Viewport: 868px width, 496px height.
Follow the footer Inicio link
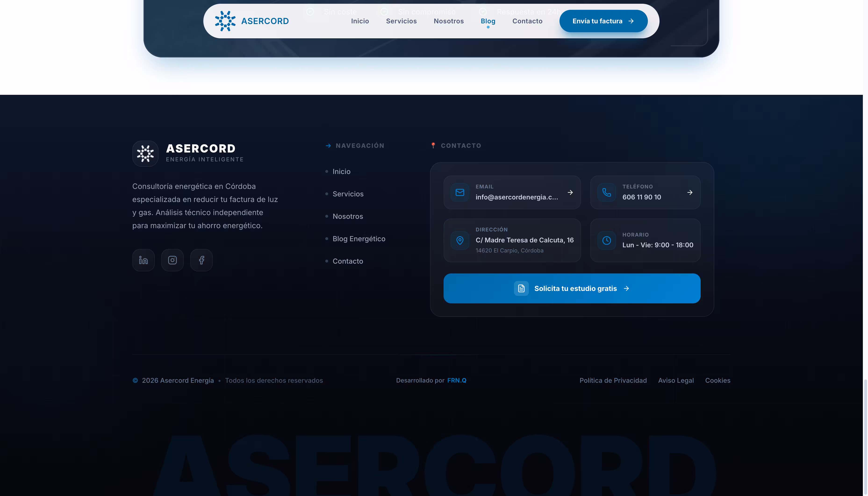point(341,171)
